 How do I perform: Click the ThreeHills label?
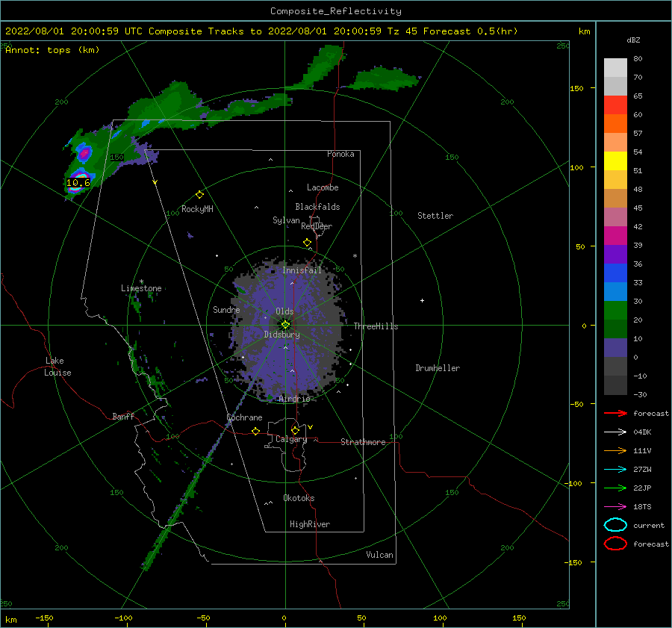(376, 326)
